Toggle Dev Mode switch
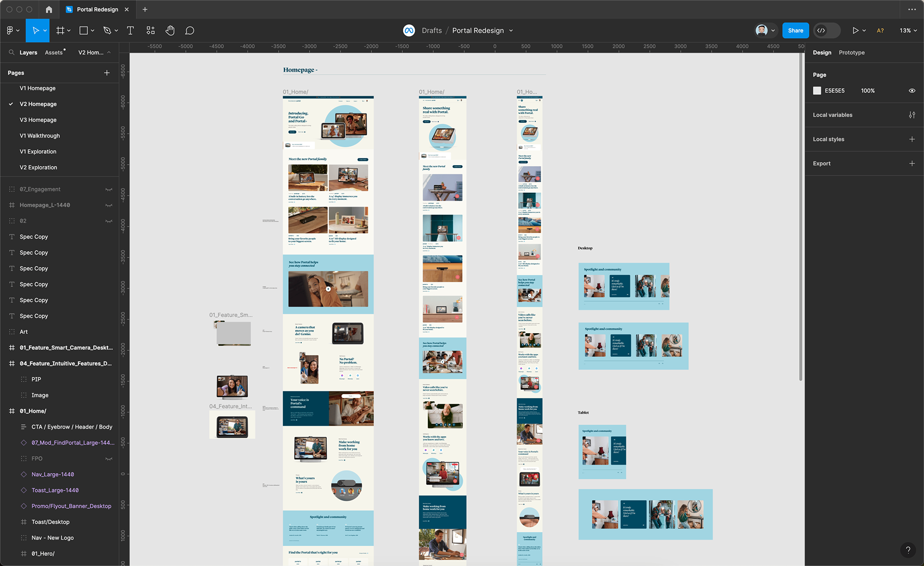This screenshot has height=566, width=924. pyautogui.click(x=827, y=30)
